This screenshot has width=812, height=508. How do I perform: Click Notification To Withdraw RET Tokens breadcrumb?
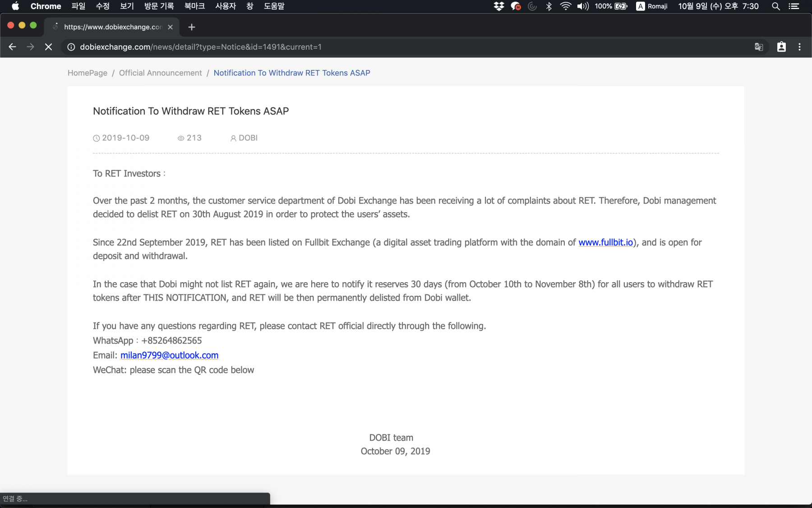tap(292, 73)
